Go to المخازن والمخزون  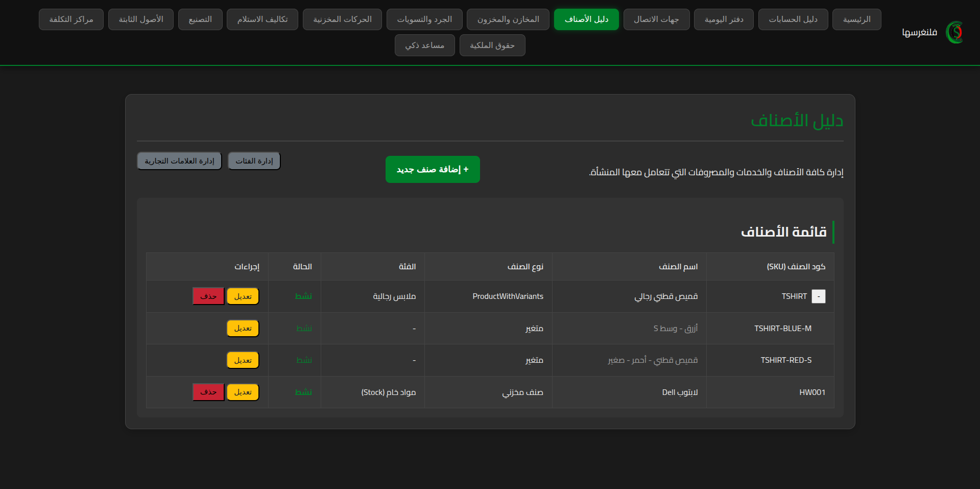[507, 19]
